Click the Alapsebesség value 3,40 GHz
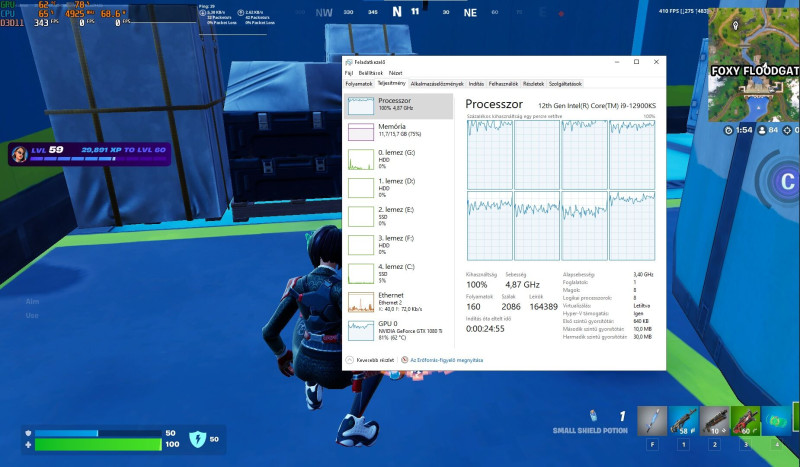Screen dimensions: 800x467 [643, 275]
